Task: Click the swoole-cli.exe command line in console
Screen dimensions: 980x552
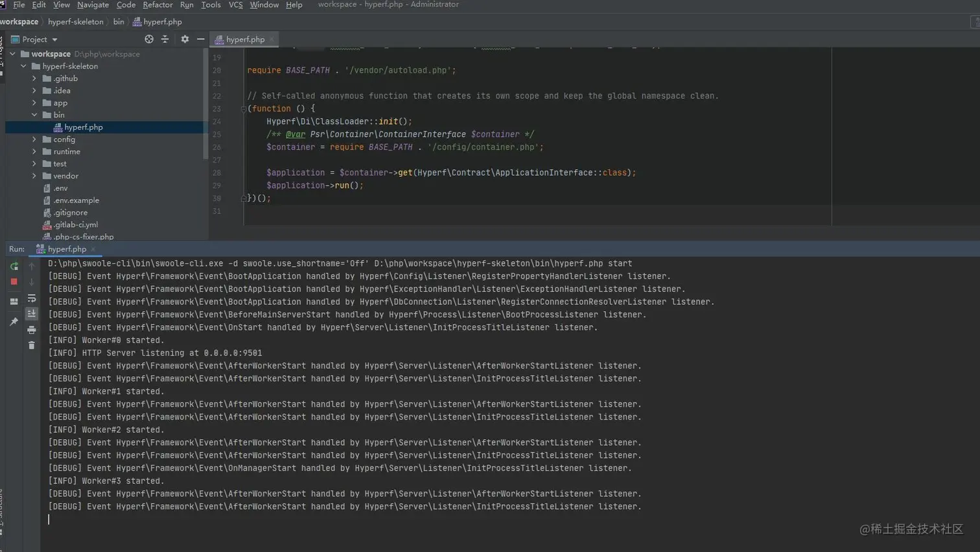Action: pyautogui.click(x=340, y=263)
